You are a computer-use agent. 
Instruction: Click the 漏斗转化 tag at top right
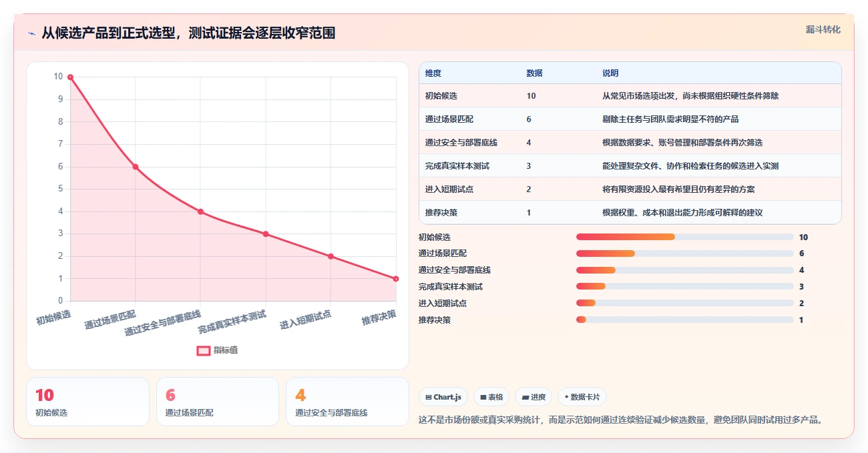(823, 30)
